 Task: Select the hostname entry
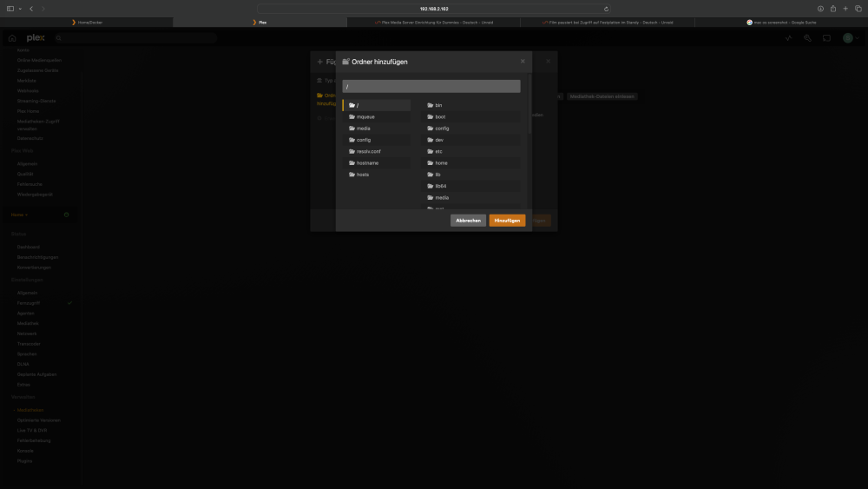pyautogui.click(x=377, y=162)
